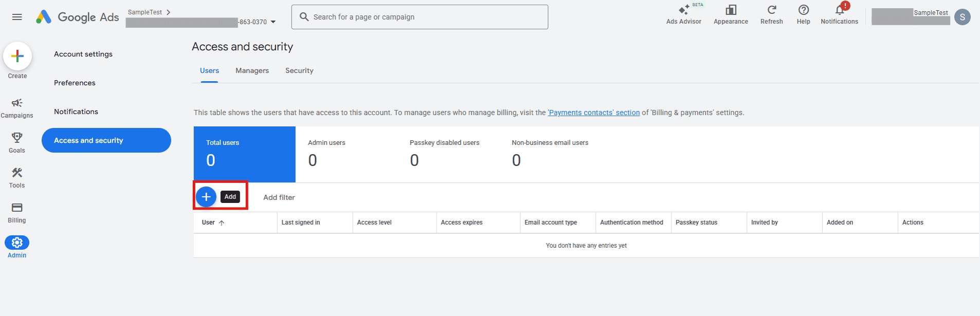Click the Actions column header
Screen dimensions: 980x316
coord(913,222)
